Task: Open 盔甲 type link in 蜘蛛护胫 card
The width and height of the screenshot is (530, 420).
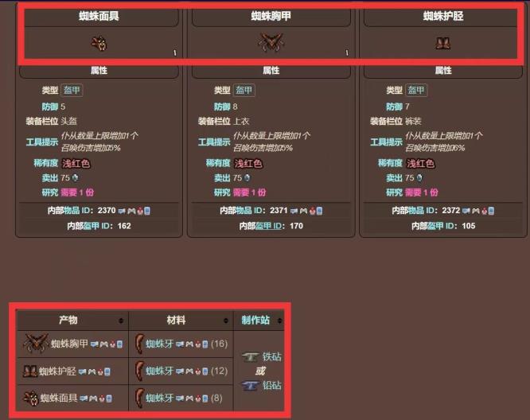Action: (x=415, y=90)
